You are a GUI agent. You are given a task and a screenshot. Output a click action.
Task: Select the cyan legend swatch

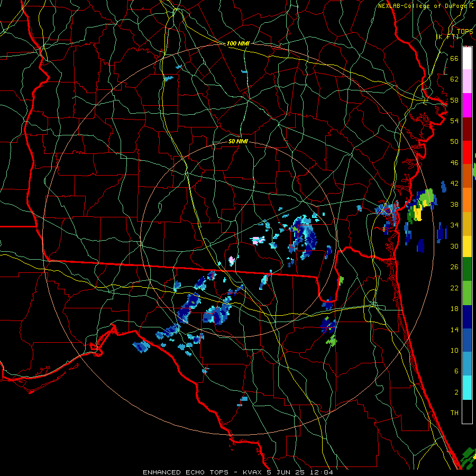[x=467, y=388]
